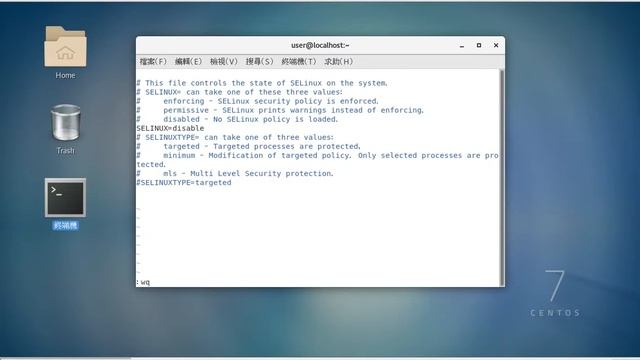The height and width of the screenshot is (360, 640).
Task: Click the 'enforcing - SELinux security policy' line
Action: (x=258, y=101)
